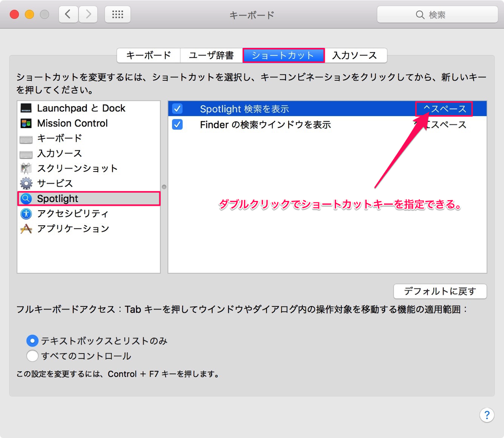Select テキストボックスとリストのみ radio button

[x=32, y=340]
